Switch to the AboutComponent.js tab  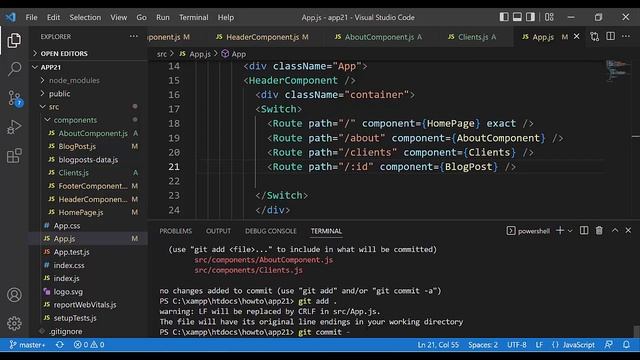378,37
